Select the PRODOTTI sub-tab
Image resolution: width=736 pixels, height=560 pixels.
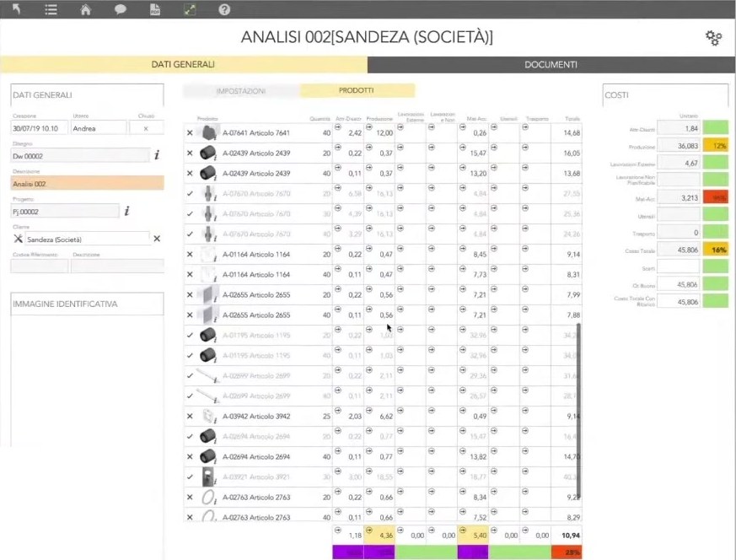(357, 90)
